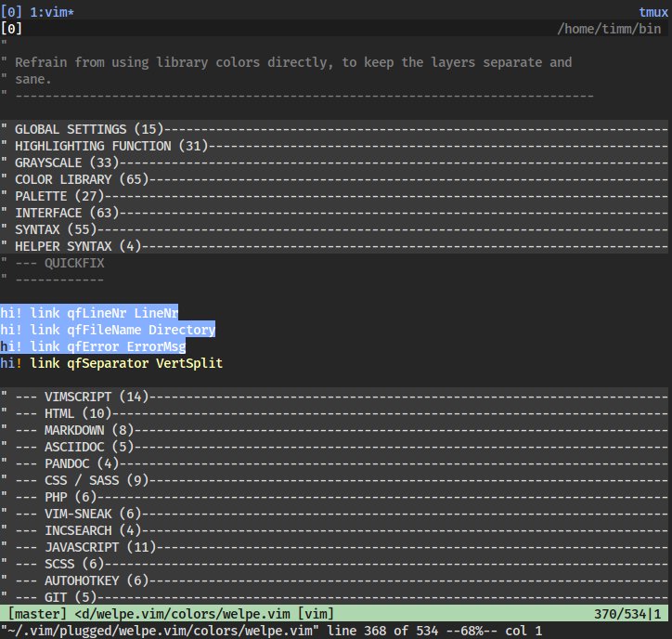Expand the MARKDOWN (8) fold
The image size is (672, 639).
tap(334, 430)
